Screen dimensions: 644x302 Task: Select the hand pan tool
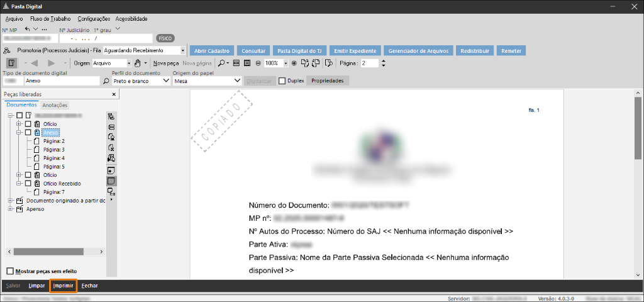[138, 64]
